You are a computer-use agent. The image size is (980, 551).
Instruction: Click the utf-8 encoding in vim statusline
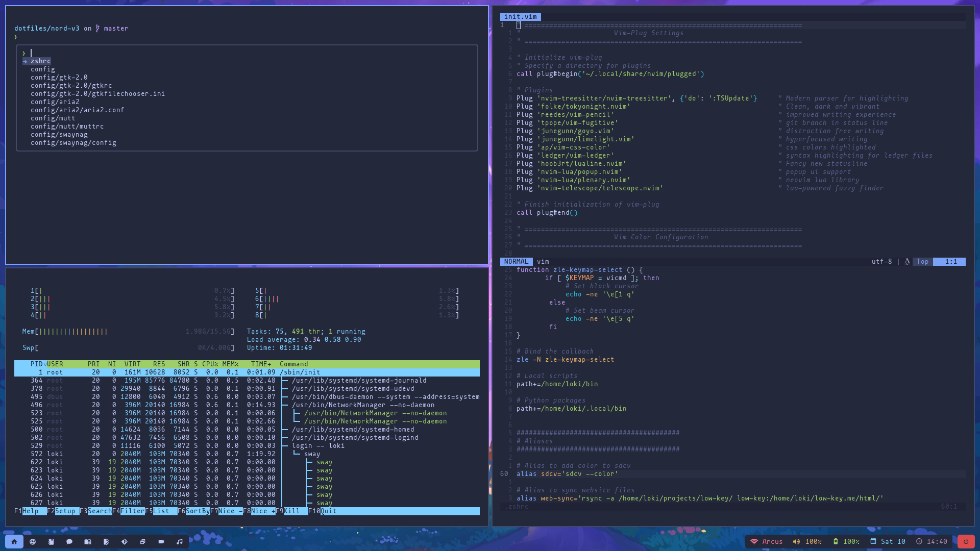pyautogui.click(x=881, y=262)
